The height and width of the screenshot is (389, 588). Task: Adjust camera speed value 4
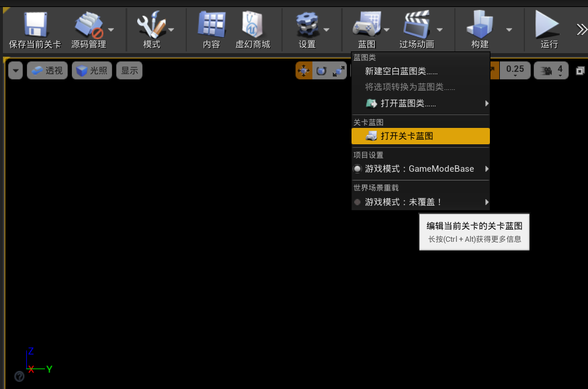(551, 71)
